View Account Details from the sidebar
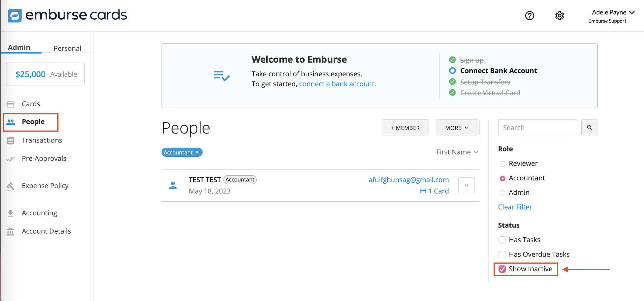The height and width of the screenshot is (301, 644). [46, 231]
